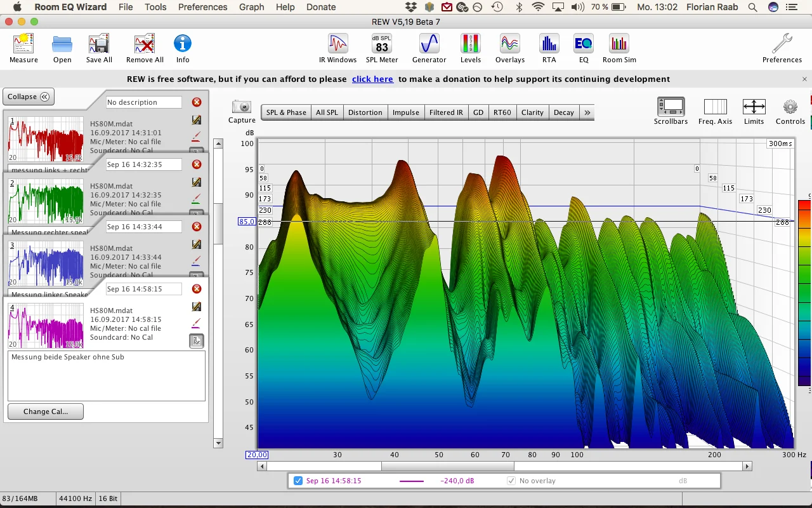Viewport: 812px width, 508px height.
Task: Open the SPL Meter tool
Action: point(382,48)
